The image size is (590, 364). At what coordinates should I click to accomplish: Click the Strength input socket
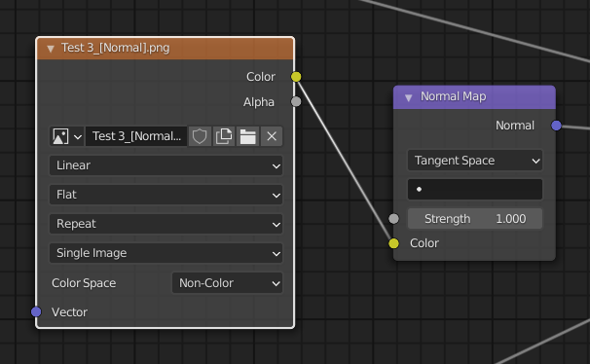393,218
